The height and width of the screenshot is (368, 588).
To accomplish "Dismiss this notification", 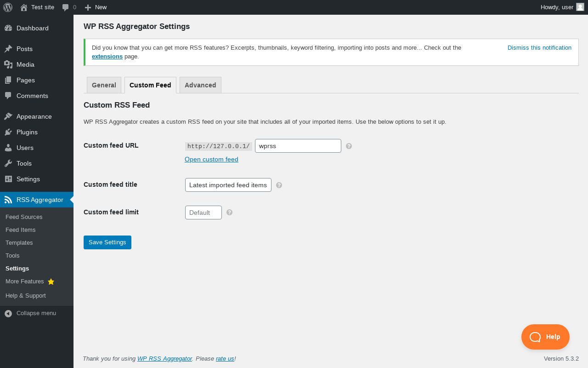I will tap(539, 47).
